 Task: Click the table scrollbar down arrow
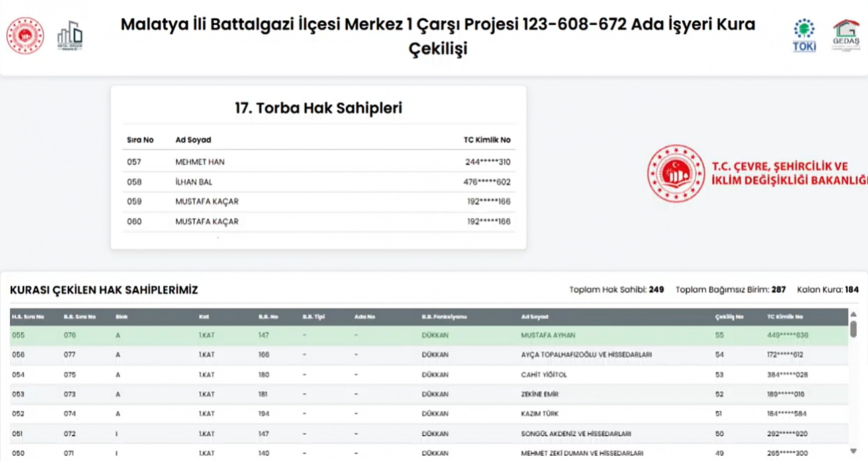(x=853, y=451)
